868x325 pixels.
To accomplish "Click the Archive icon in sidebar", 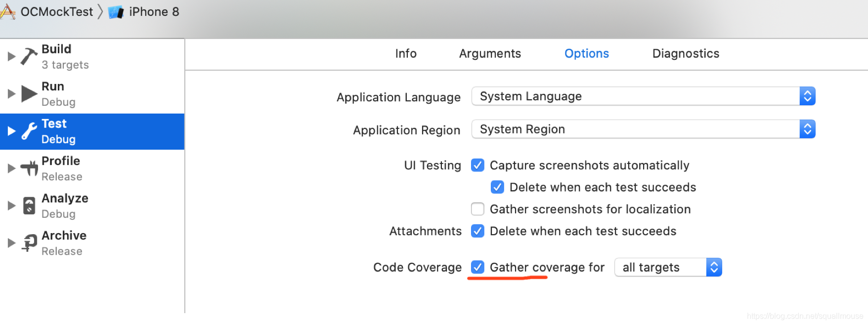I will pos(29,243).
